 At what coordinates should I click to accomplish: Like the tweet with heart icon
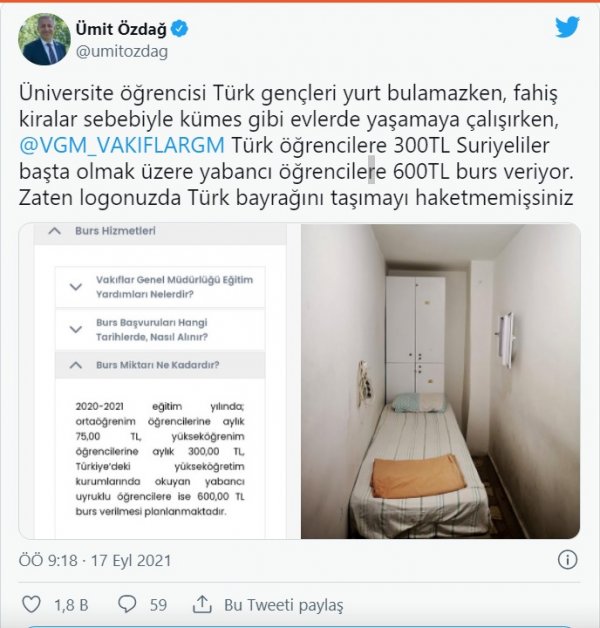(31, 604)
